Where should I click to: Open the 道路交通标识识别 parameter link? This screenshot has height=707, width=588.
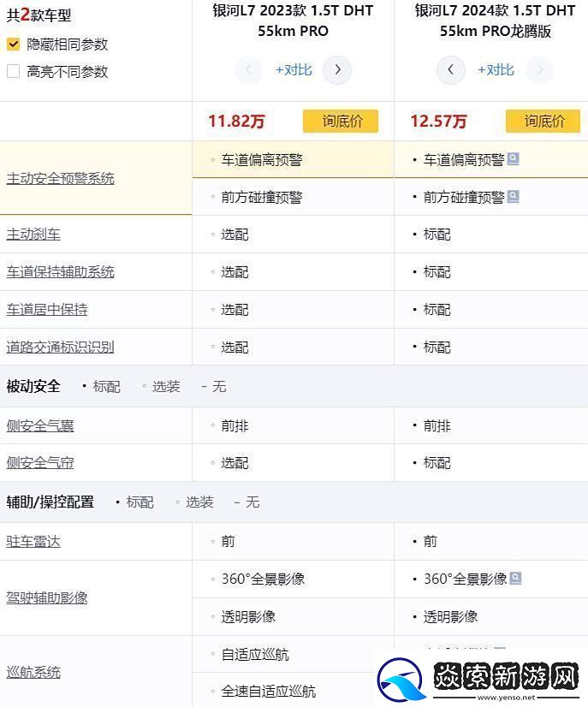click(61, 348)
